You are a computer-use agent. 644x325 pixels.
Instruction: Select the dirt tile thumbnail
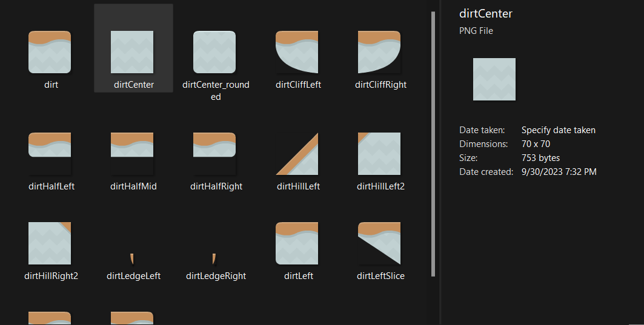click(50, 52)
